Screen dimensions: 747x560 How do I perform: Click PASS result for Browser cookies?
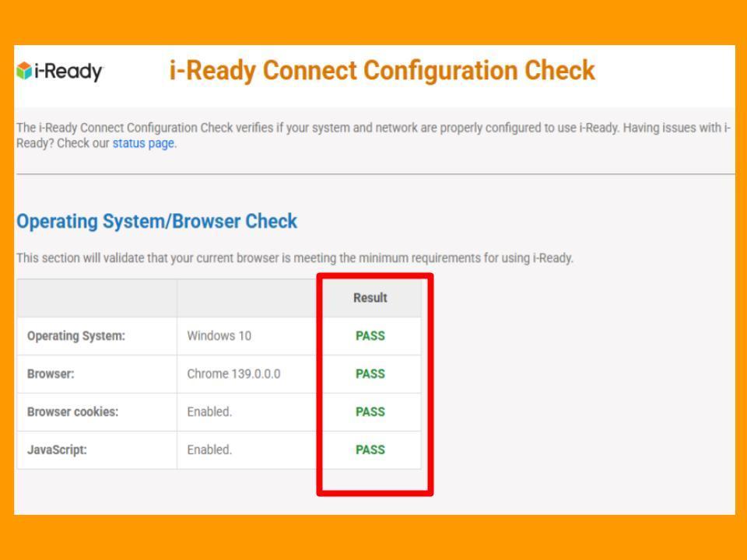(x=370, y=412)
